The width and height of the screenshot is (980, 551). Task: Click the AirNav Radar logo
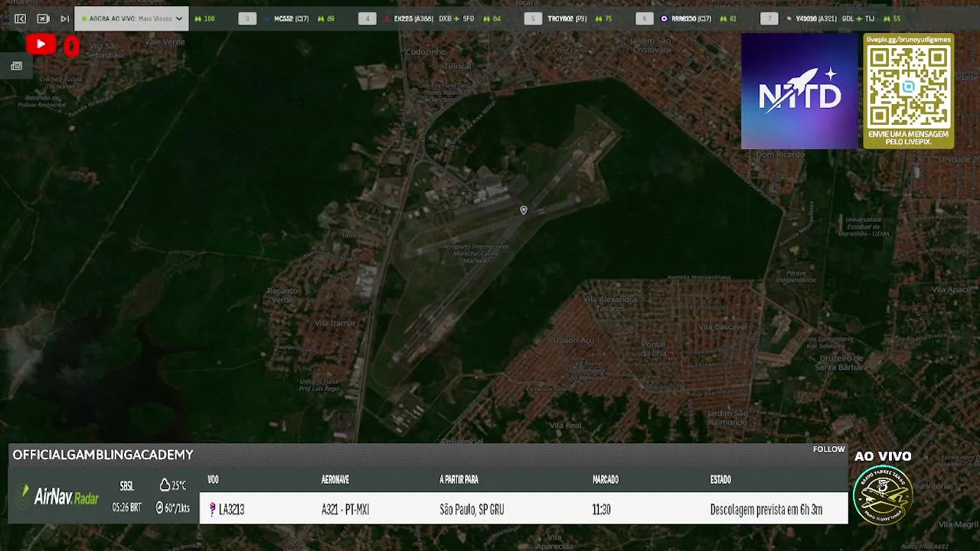(x=58, y=497)
